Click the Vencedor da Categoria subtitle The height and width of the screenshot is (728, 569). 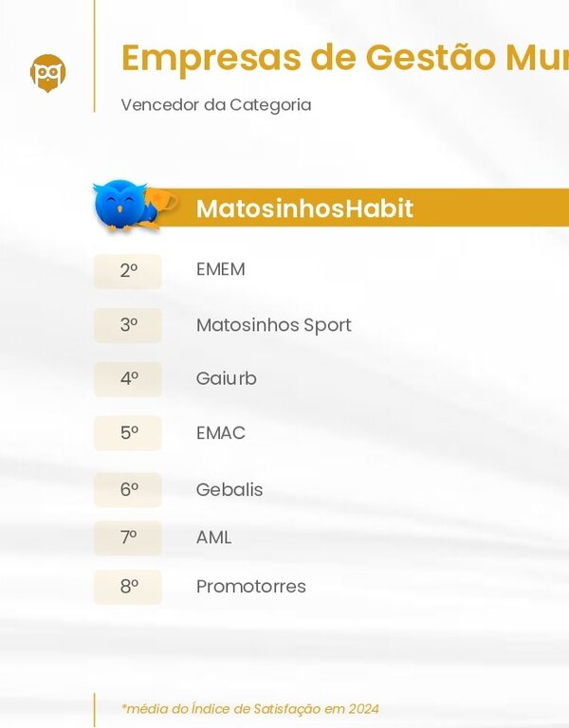click(x=215, y=104)
